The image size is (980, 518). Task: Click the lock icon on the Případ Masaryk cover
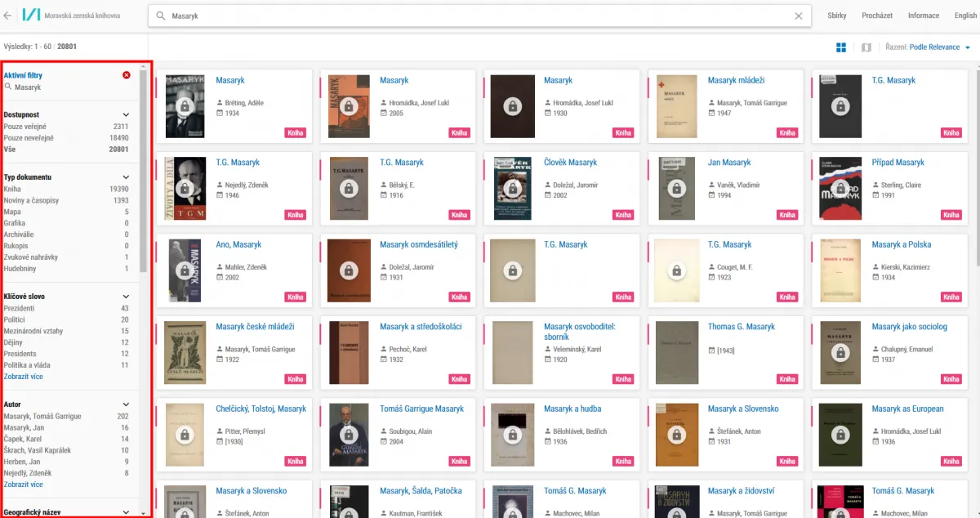[x=840, y=189]
